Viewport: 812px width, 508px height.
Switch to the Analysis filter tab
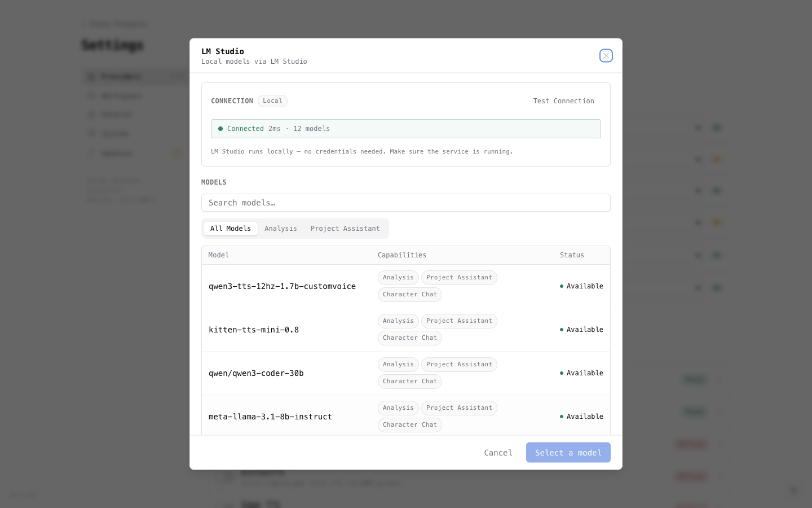[x=281, y=229]
